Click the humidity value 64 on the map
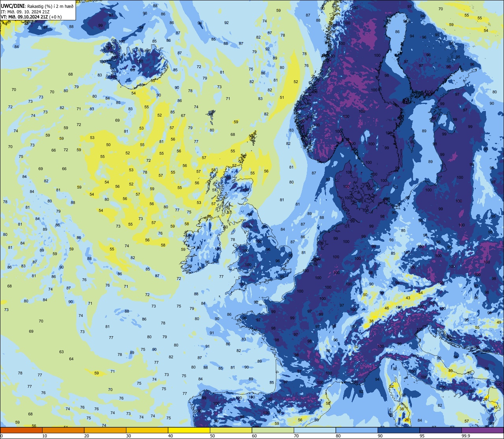Image resolution: width=504 pixels, height=439 pixels. click(x=71, y=359)
